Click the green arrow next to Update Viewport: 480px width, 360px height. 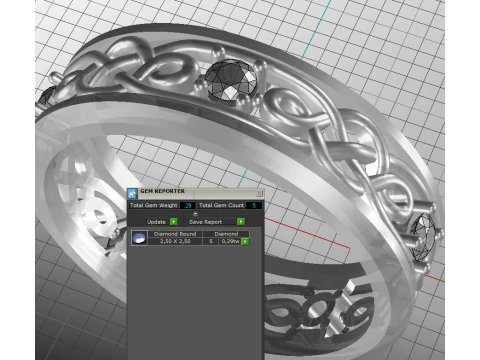click(x=174, y=222)
